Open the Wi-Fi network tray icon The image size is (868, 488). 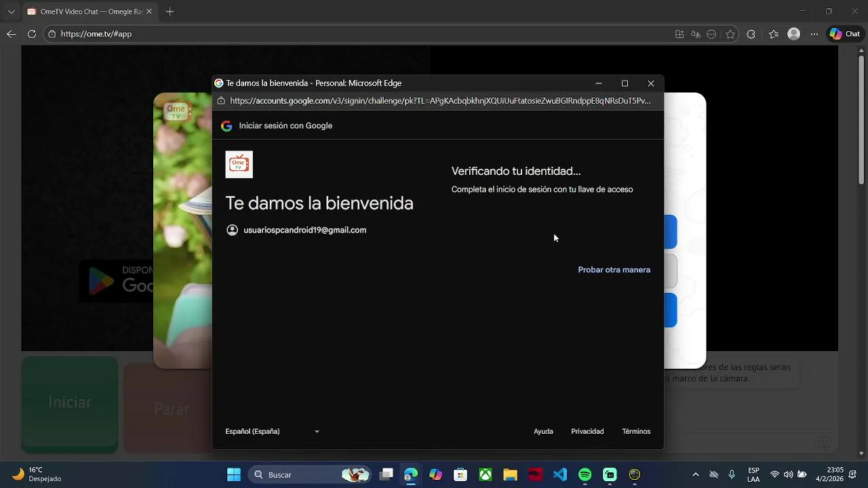click(x=774, y=474)
